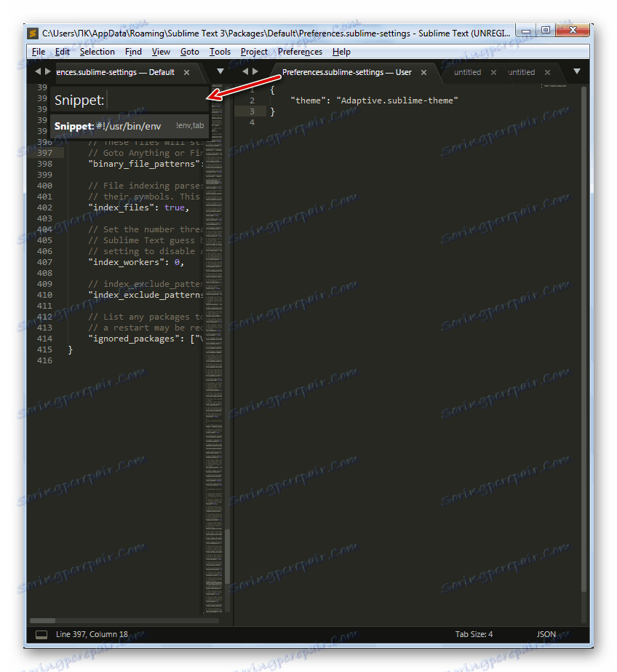Click the Sublime Text logo in the title bar

tap(33, 33)
